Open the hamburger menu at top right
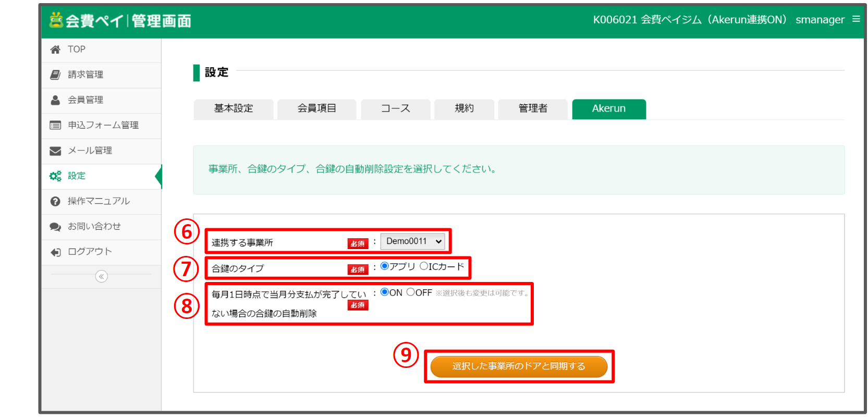The image size is (868, 418). point(856,19)
